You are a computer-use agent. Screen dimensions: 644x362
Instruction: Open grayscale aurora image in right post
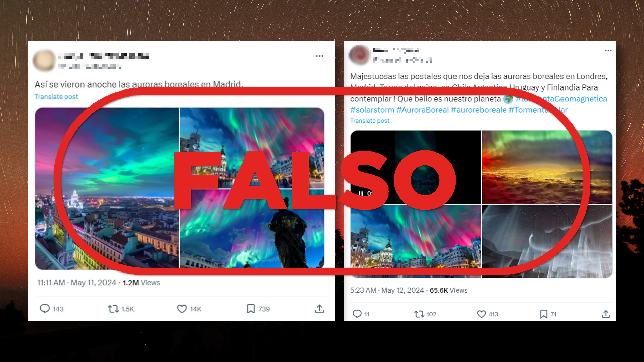point(547,241)
